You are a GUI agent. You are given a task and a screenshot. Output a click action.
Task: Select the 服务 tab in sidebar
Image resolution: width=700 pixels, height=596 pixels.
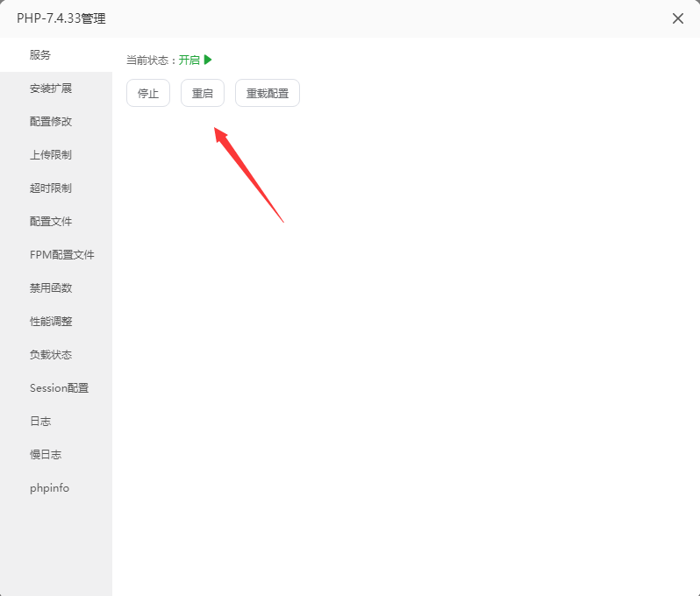40,54
